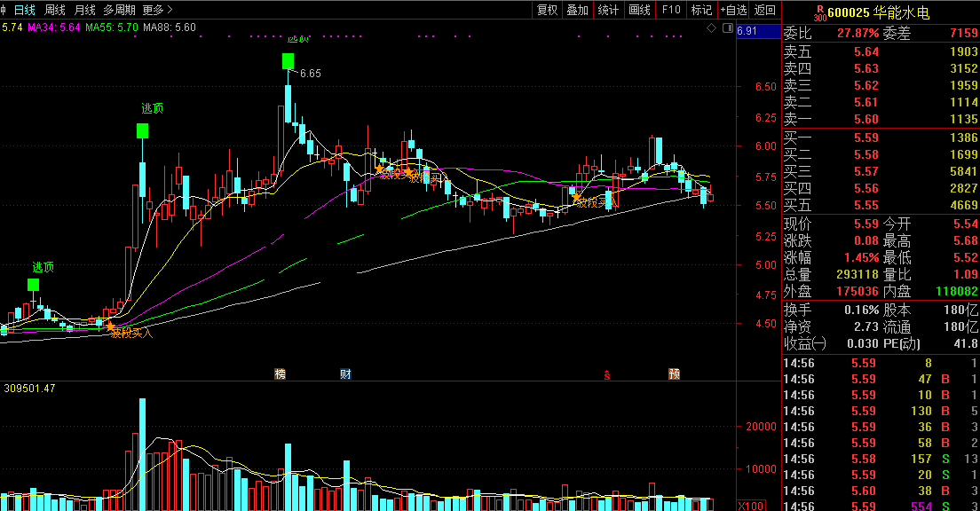The width and height of the screenshot is (980, 511).
Task: Click the 叠加 overlay button
Action: [578, 10]
